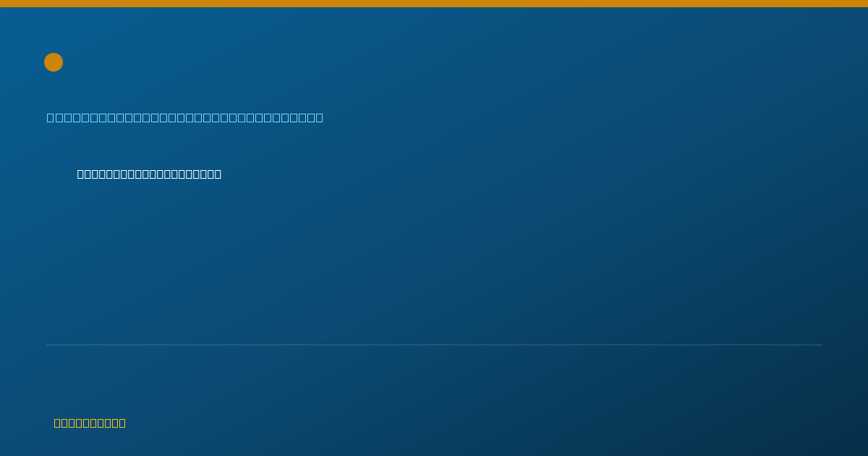868x456 pixels.
Task: Click the first glyph box of the white text
Action: click(81, 174)
